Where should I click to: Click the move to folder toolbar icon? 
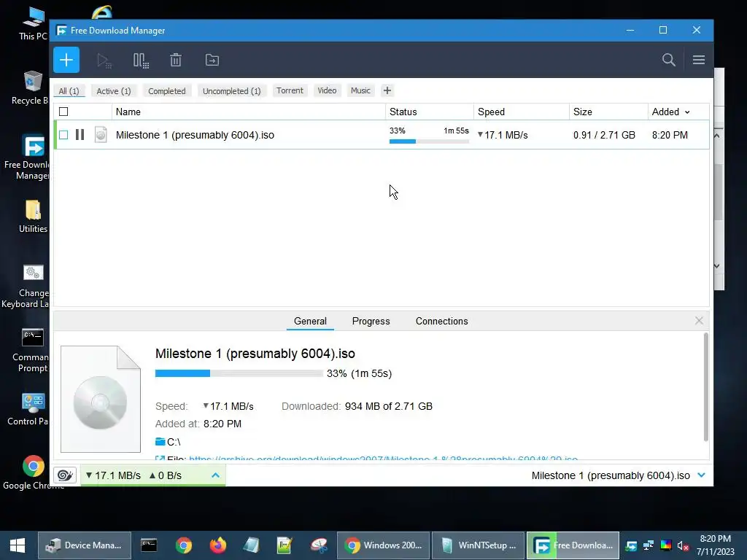pos(212,60)
